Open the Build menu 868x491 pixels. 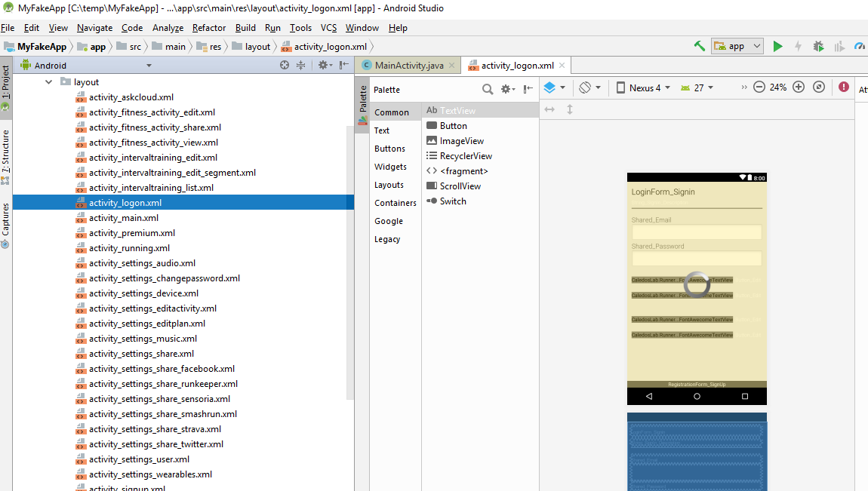(x=245, y=28)
